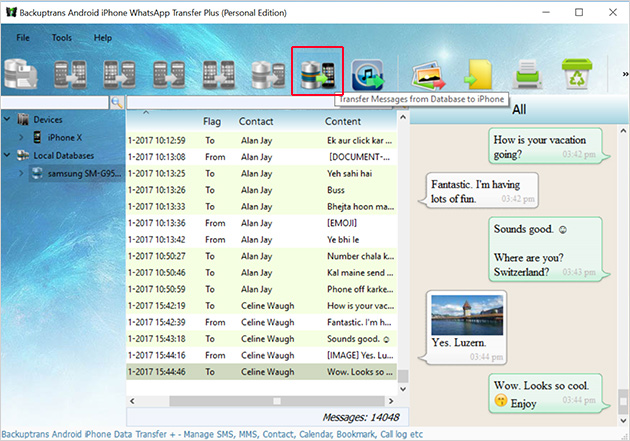The height and width of the screenshot is (441, 630).
Task: Click the yellow export-to-file toolbar icon
Action: tap(478, 74)
